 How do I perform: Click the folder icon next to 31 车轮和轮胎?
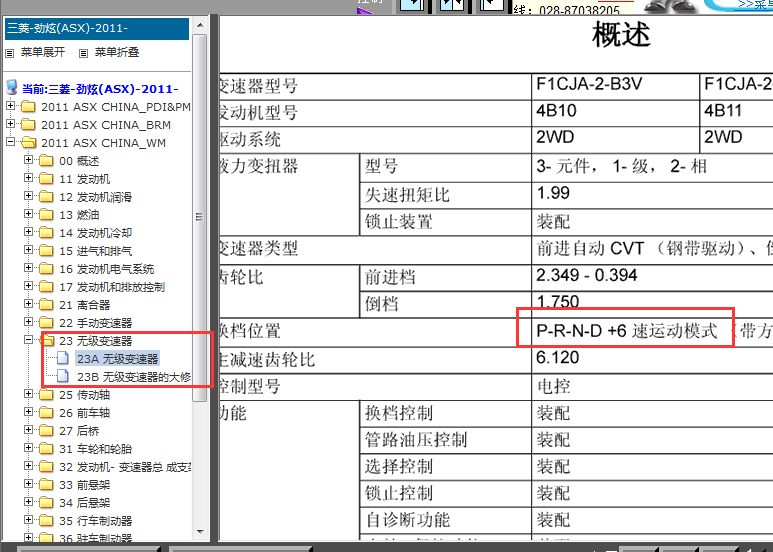(x=46, y=448)
